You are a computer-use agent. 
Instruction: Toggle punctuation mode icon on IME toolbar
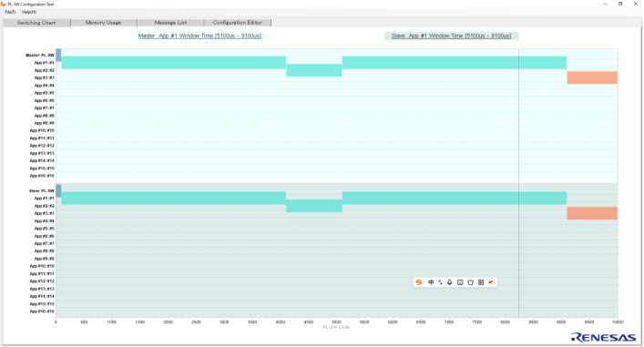(x=440, y=282)
